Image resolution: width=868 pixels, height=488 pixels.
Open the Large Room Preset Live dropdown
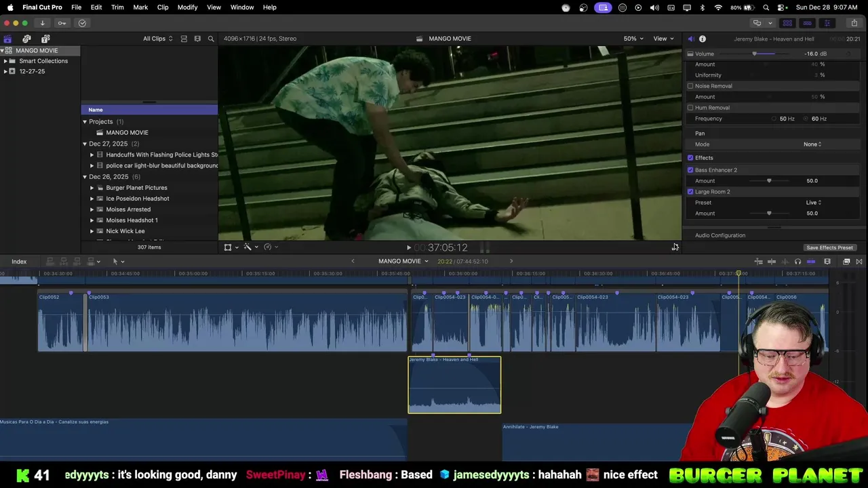click(x=814, y=203)
